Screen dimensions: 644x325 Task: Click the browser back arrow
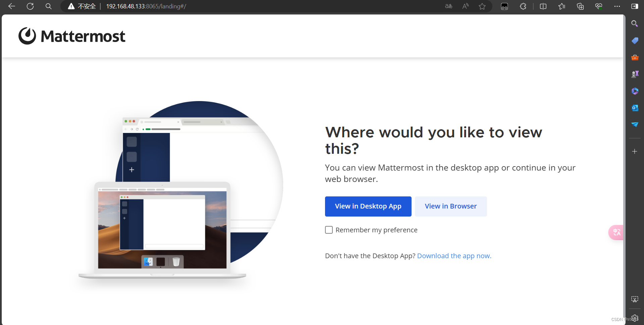click(x=12, y=6)
